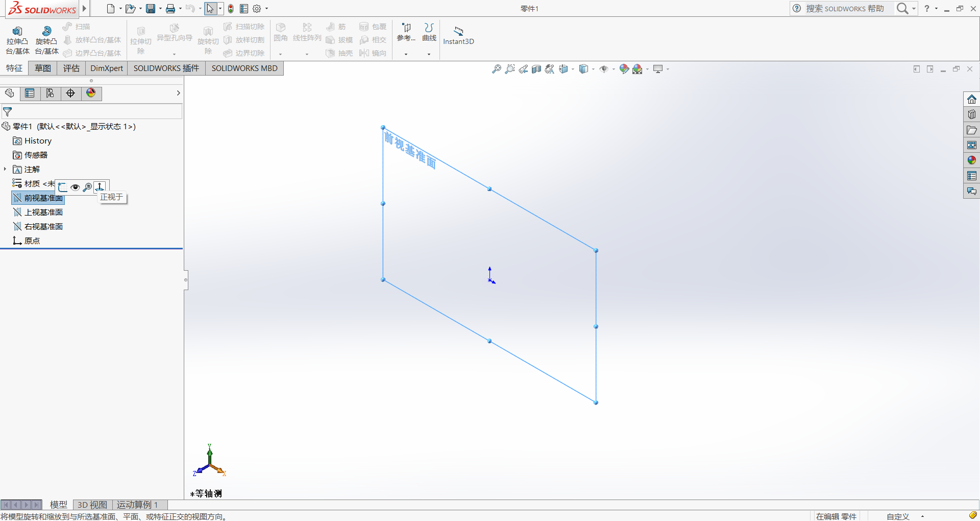Open the SOLIDWORKS MBD tab
980x521 pixels.
(244, 68)
